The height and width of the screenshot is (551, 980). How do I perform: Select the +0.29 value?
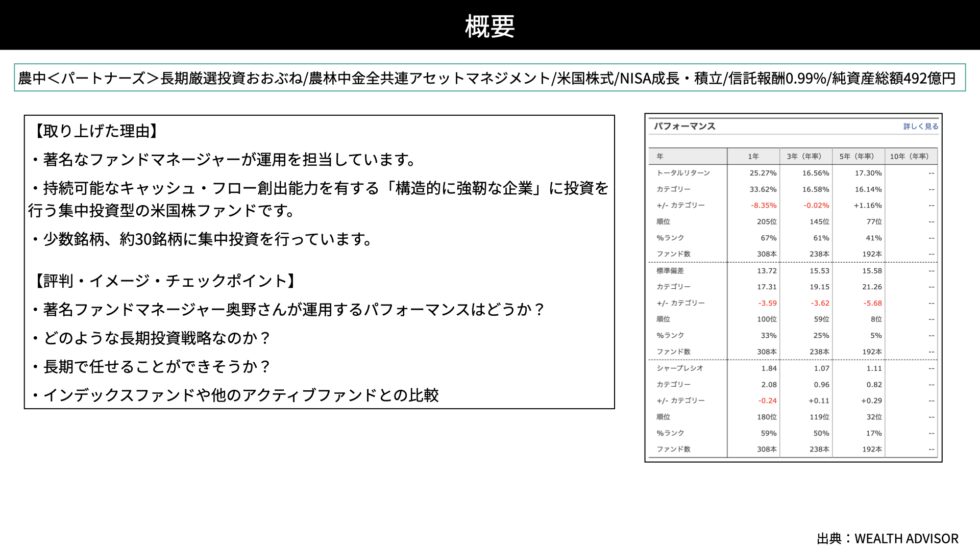[871, 401]
